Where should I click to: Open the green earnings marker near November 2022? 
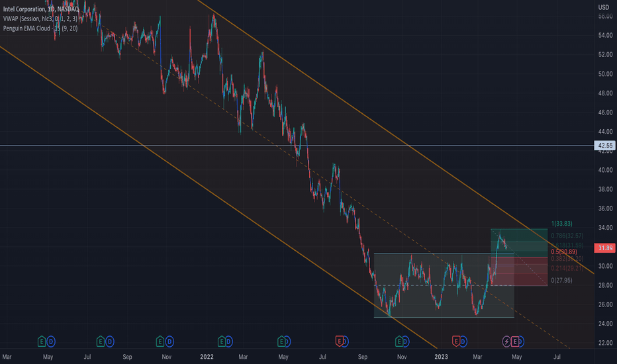[x=399, y=341]
